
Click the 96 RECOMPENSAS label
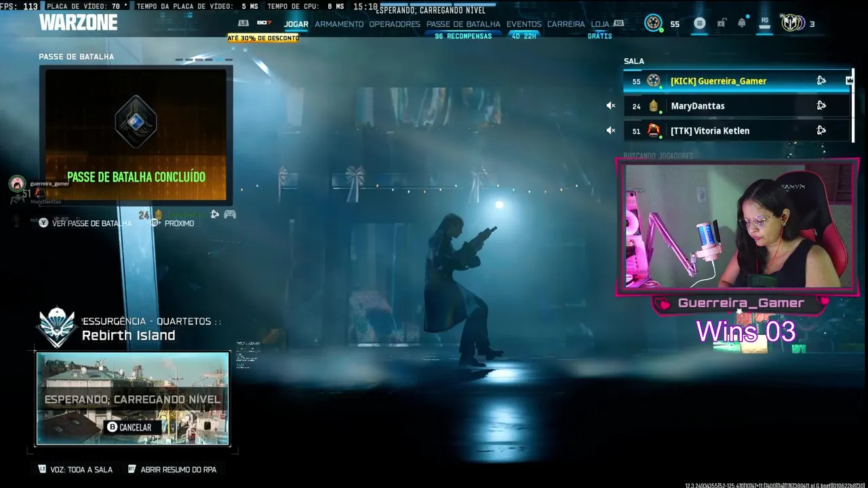coord(463,36)
